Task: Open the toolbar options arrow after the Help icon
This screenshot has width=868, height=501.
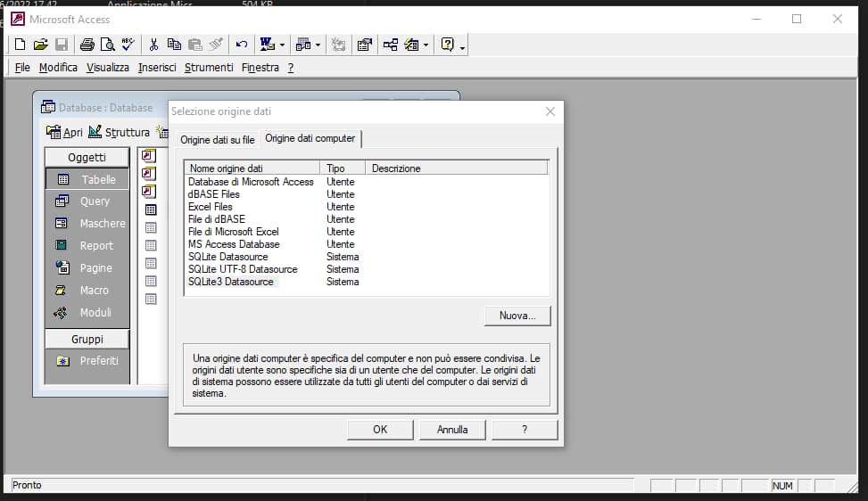Action: pyautogui.click(x=463, y=46)
